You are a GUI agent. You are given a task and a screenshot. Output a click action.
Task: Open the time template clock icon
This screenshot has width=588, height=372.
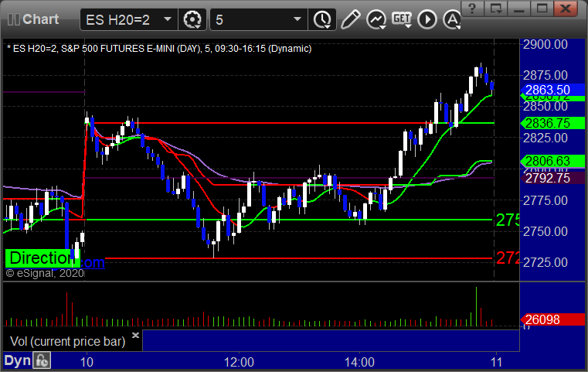322,19
